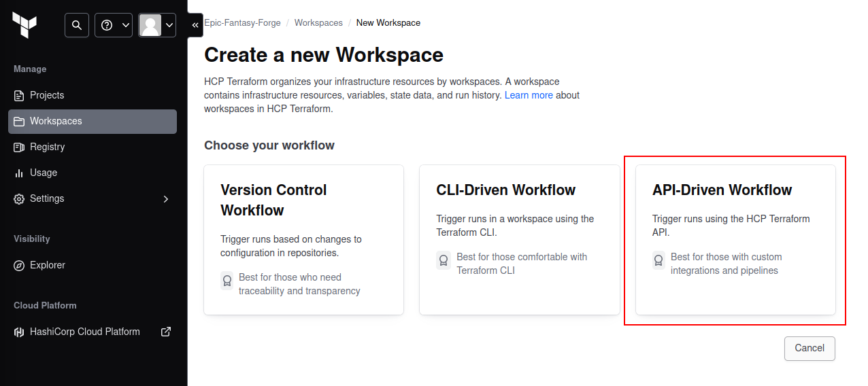Click Workspaces breadcrumb link

point(318,22)
